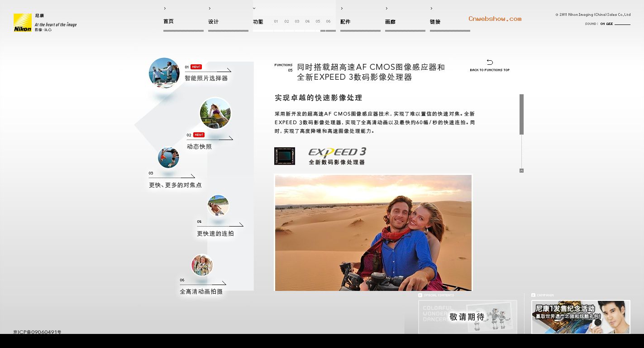Click the CAMPAIGN play icon
The width and height of the screenshot is (644, 348).
pos(534,295)
